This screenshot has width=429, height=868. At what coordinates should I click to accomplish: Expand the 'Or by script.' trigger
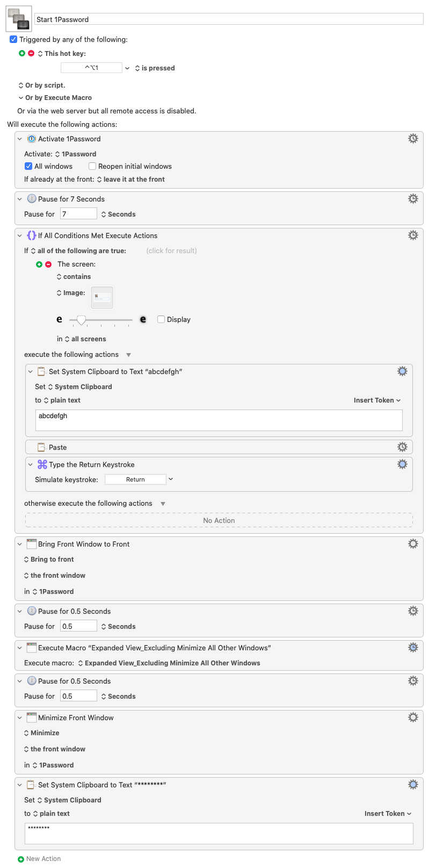[x=41, y=85]
